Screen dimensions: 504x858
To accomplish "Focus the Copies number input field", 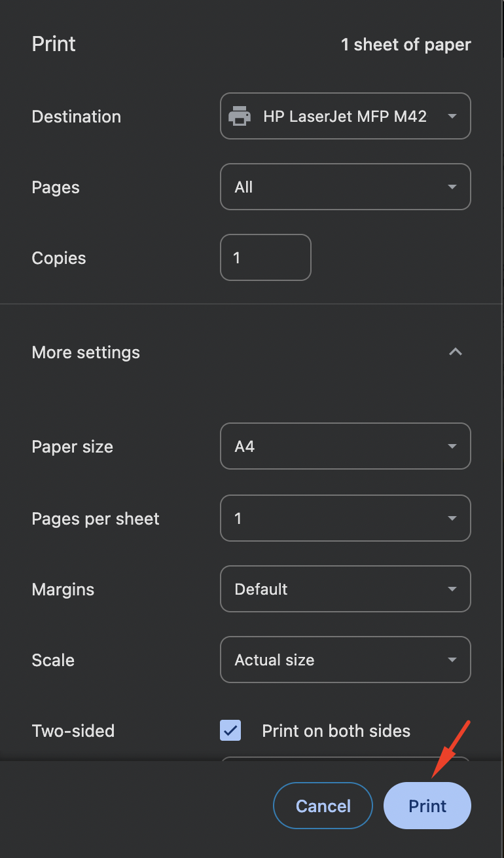I will coord(265,258).
